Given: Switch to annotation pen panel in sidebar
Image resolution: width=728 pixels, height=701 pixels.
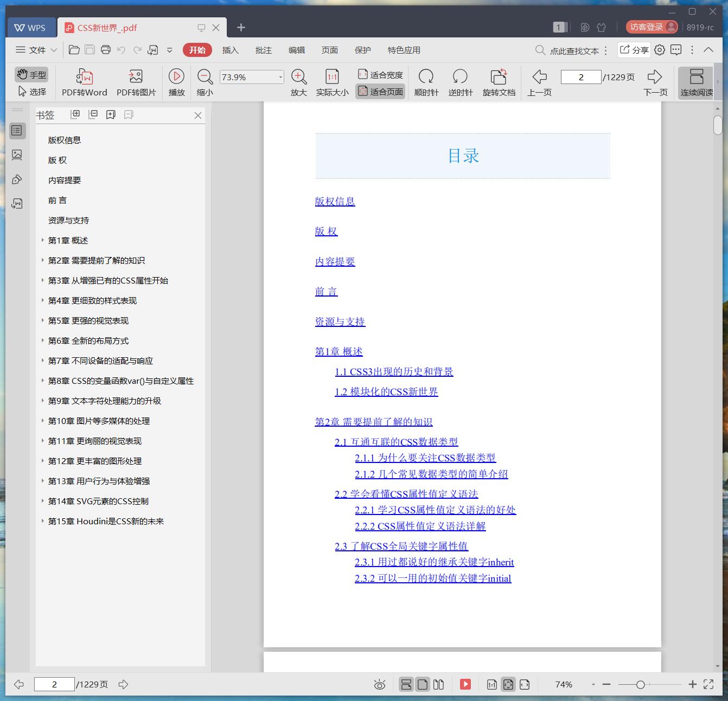Looking at the screenshot, I should point(18,179).
